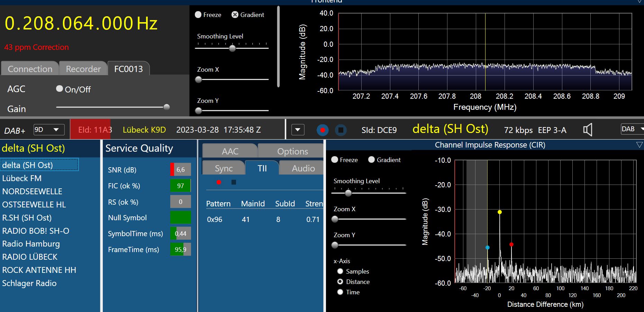Collapse the Frontend panel triangle

(x=640, y=1)
